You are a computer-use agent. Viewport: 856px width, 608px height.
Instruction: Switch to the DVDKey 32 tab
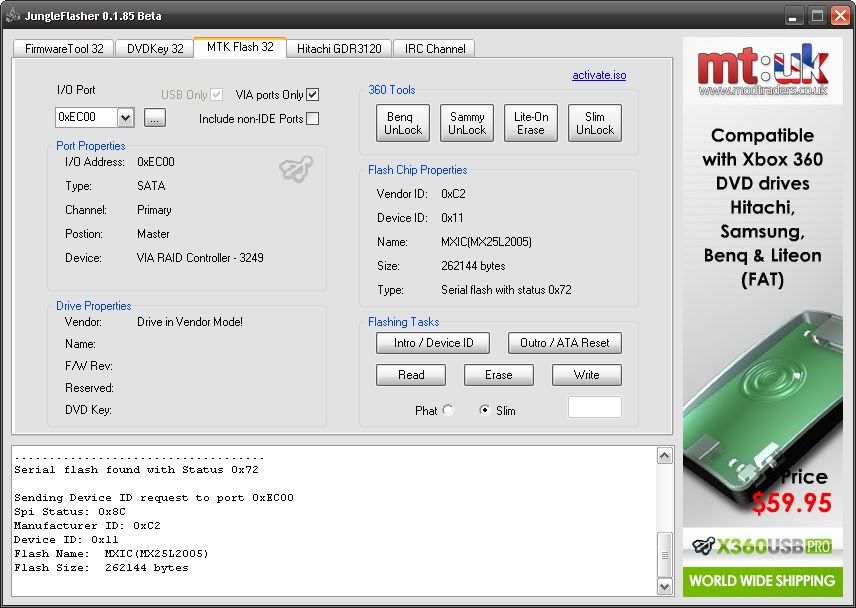click(x=155, y=49)
